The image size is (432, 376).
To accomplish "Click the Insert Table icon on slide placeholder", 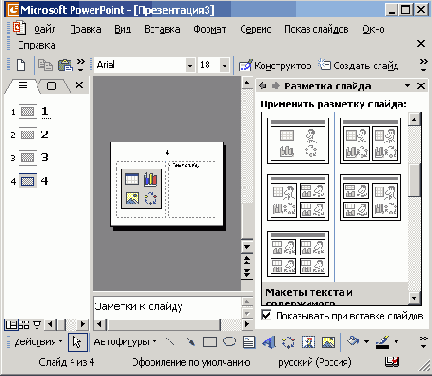I will click(132, 179).
